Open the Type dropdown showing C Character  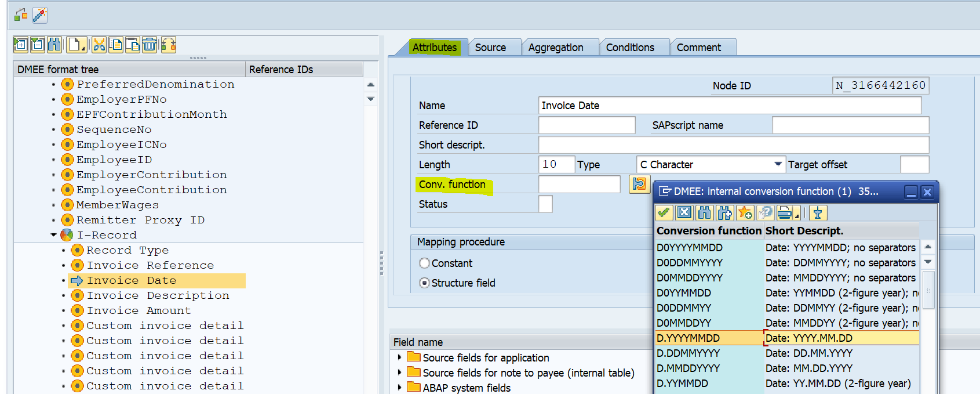point(777,165)
